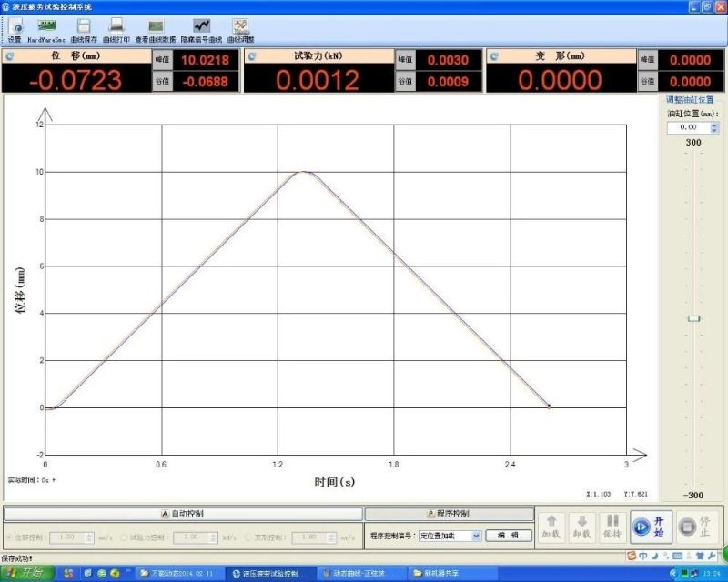Click the slider's -300 bottom label

693,496
